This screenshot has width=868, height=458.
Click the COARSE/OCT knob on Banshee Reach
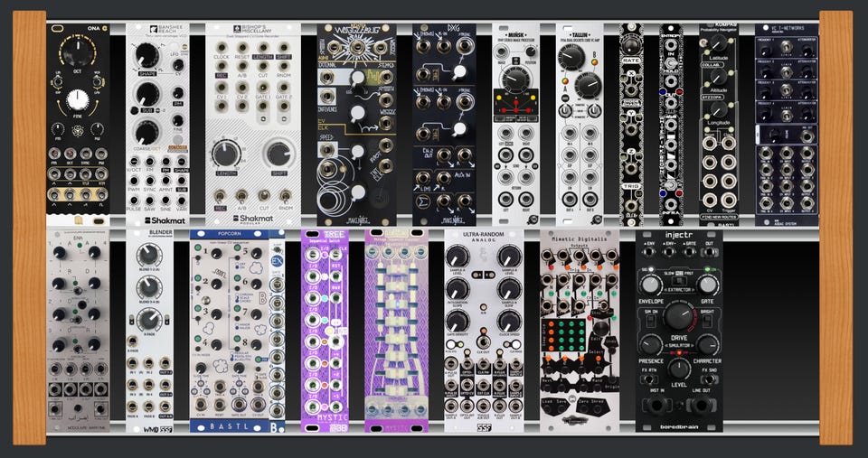(x=147, y=134)
